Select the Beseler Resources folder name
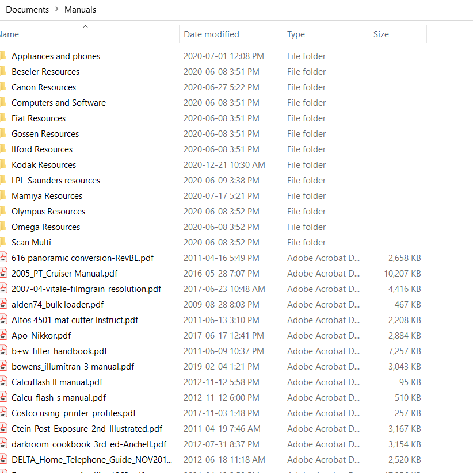Viewport: 473px width, 476px height. (x=45, y=72)
